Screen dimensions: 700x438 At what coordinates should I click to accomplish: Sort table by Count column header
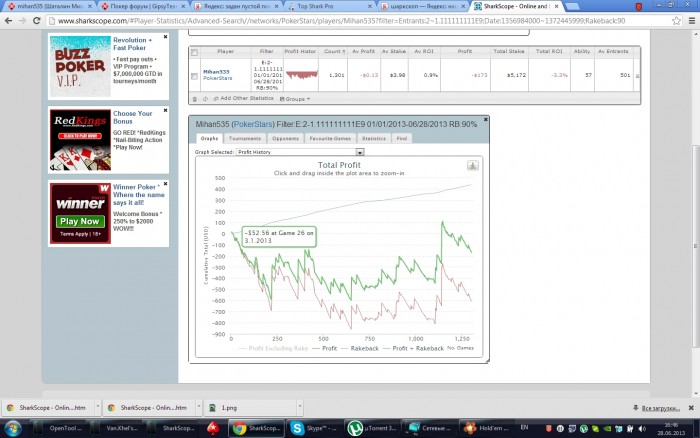tap(334, 51)
